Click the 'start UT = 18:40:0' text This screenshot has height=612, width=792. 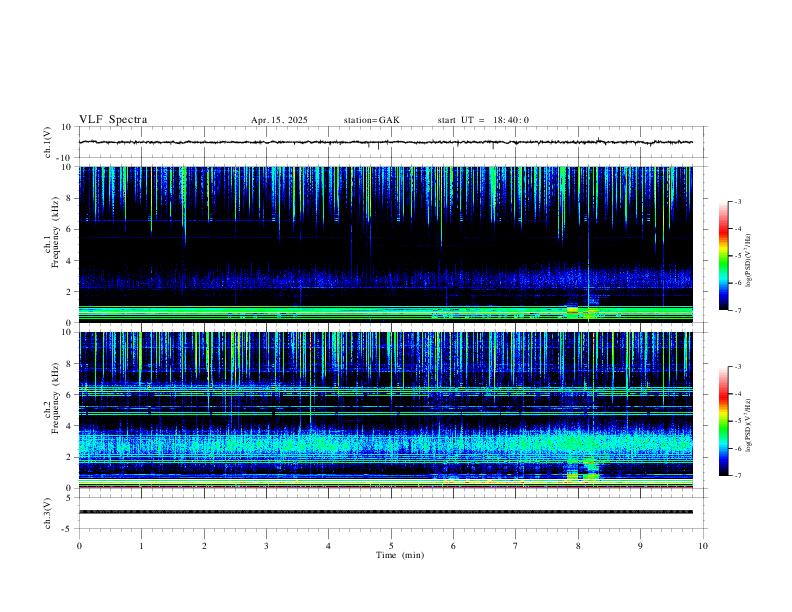[x=483, y=120]
